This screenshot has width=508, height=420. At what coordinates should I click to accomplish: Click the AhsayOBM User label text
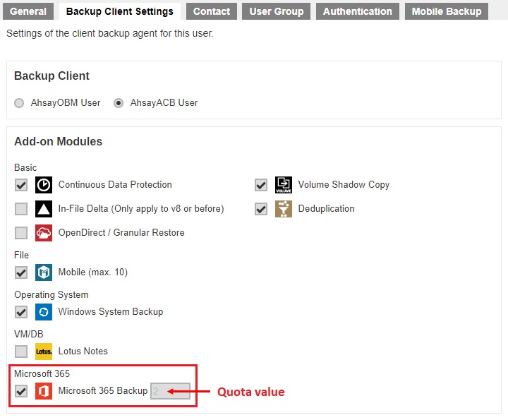click(66, 103)
